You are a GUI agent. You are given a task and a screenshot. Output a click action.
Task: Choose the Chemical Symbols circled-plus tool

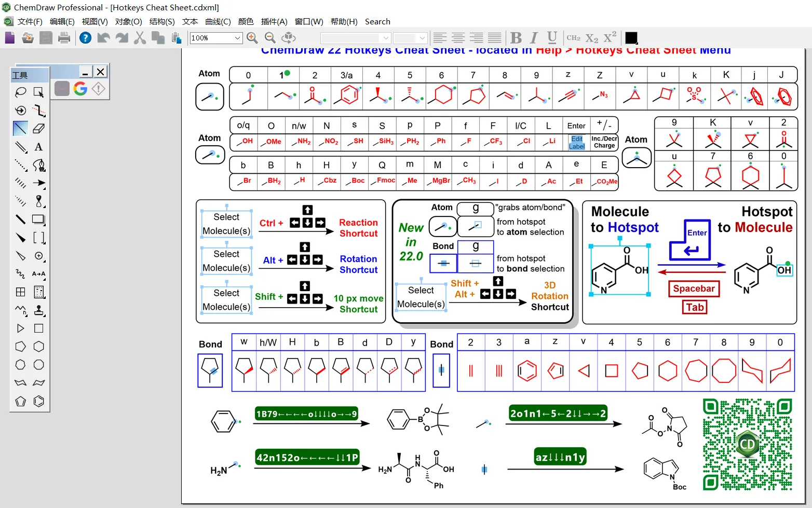click(x=38, y=256)
